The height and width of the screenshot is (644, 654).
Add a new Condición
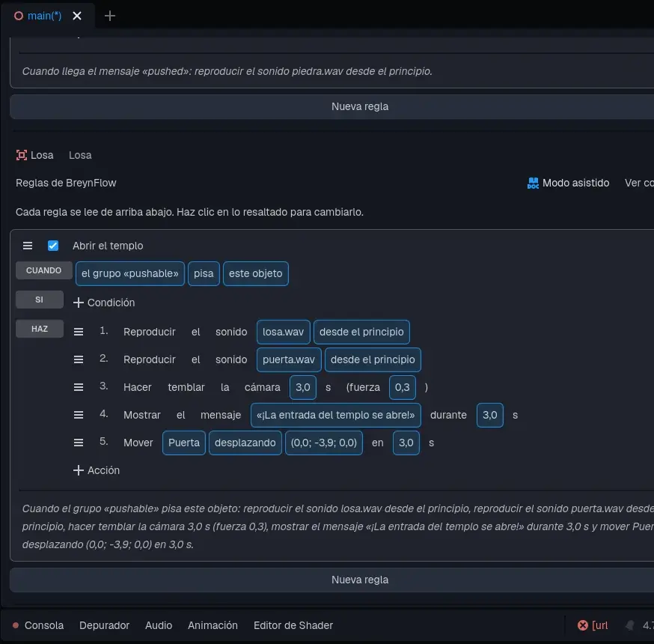click(x=104, y=303)
